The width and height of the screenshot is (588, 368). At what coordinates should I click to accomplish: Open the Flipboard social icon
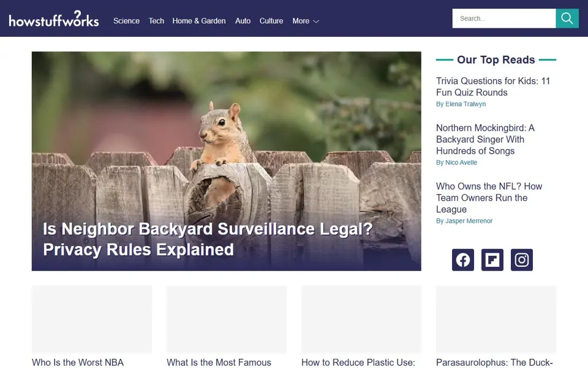492,260
